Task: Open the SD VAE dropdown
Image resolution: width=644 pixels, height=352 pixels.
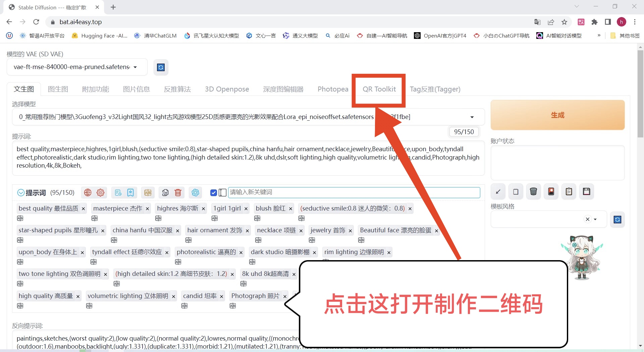Action: [76, 67]
